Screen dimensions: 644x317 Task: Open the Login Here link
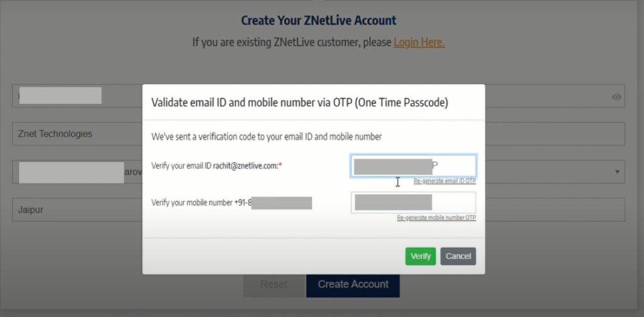point(419,42)
